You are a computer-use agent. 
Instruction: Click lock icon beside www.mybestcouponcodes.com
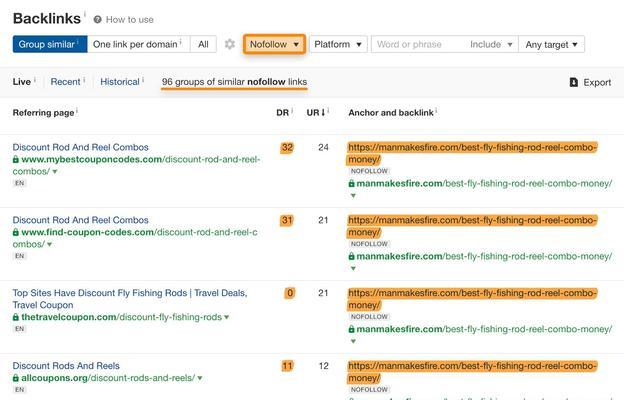[16, 159]
